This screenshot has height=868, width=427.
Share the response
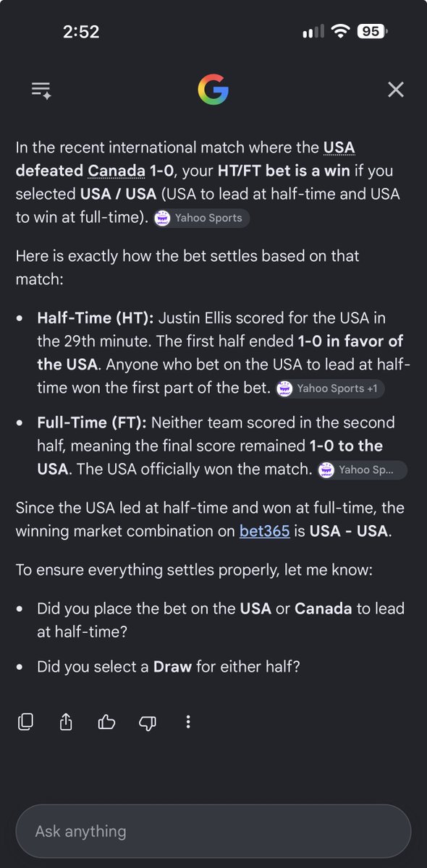tap(66, 721)
